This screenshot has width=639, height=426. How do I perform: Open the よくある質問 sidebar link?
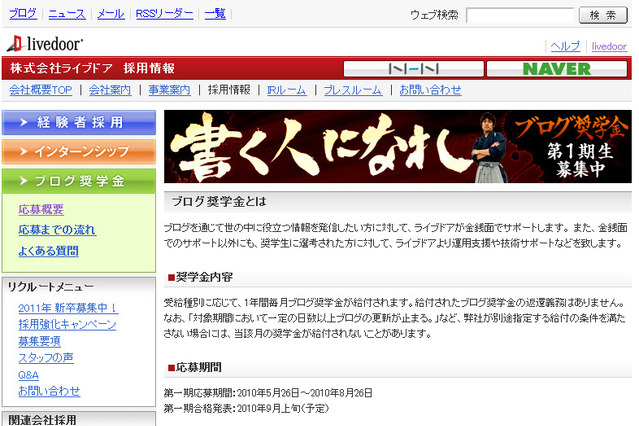48,251
